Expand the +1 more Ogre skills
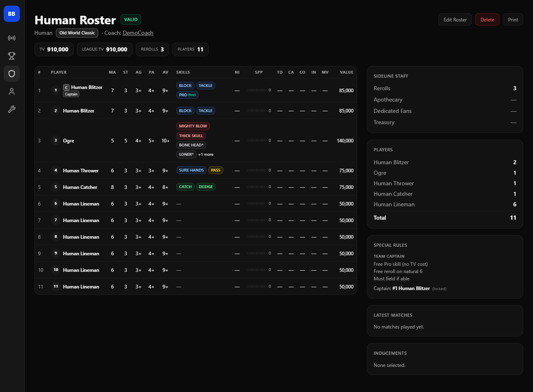Image resolution: width=533 pixels, height=392 pixels. (206, 155)
